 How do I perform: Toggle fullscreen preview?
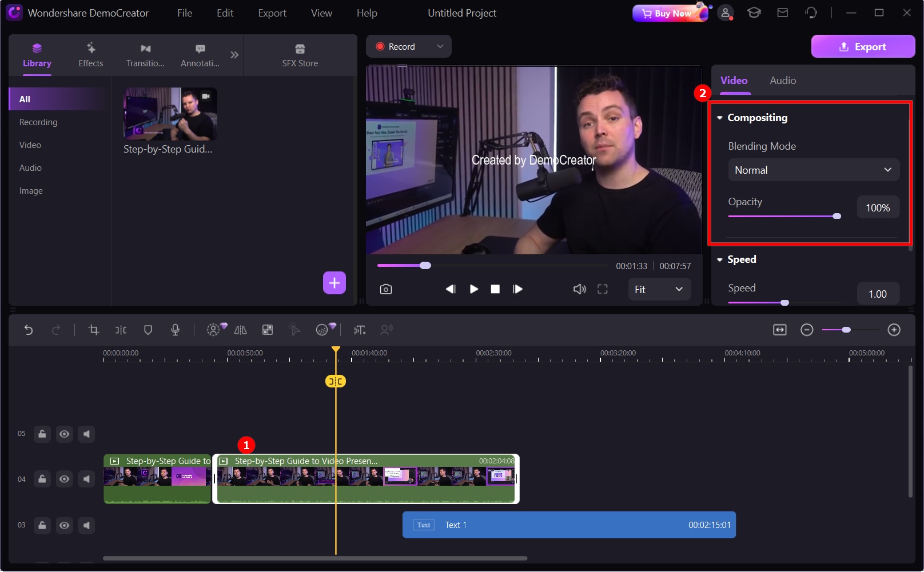click(x=603, y=289)
